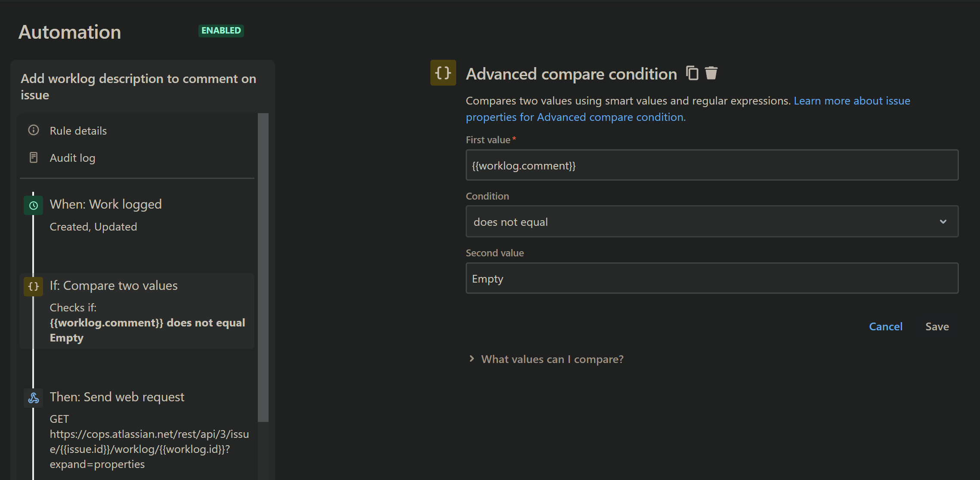The width and height of the screenshot is (980, 480).
Task: Click the trash delete icon
Action: pyautogui.click(x=711, y=73)
